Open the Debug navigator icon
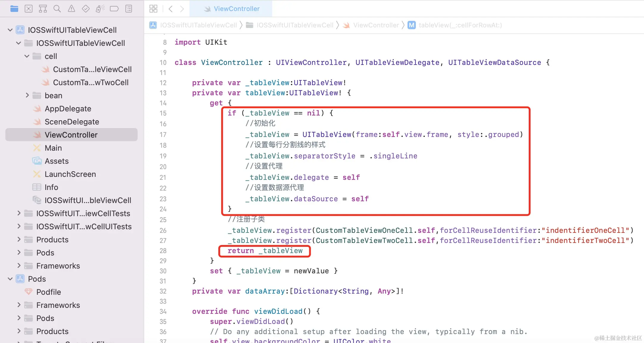Image resolution: width=644 pixels, height=343 pixels. [x=100, y=9]
